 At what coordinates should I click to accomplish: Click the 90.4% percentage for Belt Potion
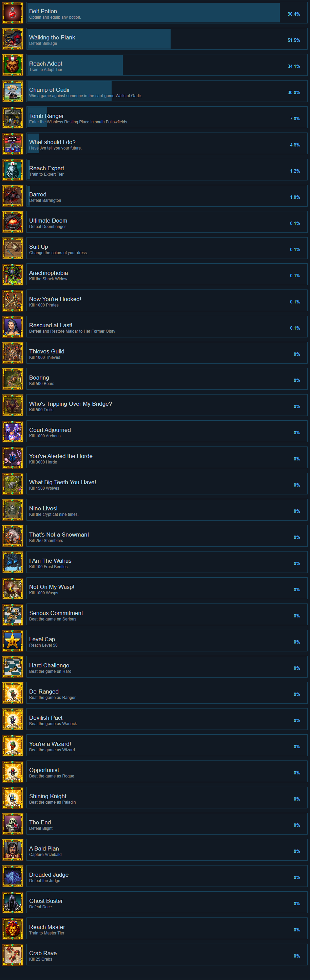click(294, 14)
